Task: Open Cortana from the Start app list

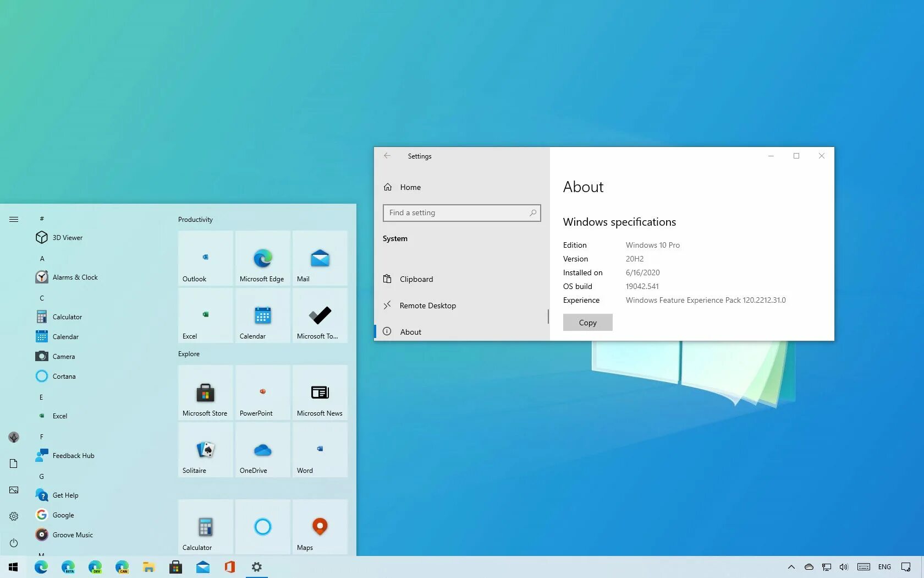Action: click(56, 376)
